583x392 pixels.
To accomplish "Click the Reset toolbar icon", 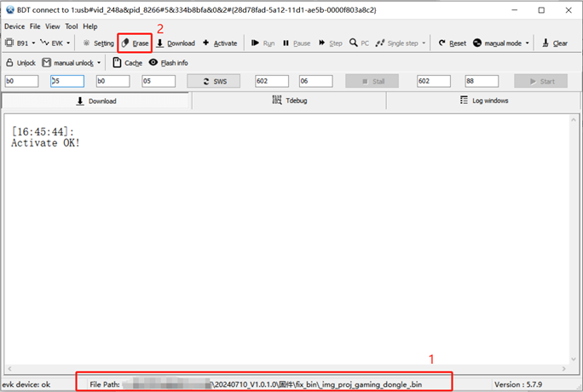I will [442, 43].
